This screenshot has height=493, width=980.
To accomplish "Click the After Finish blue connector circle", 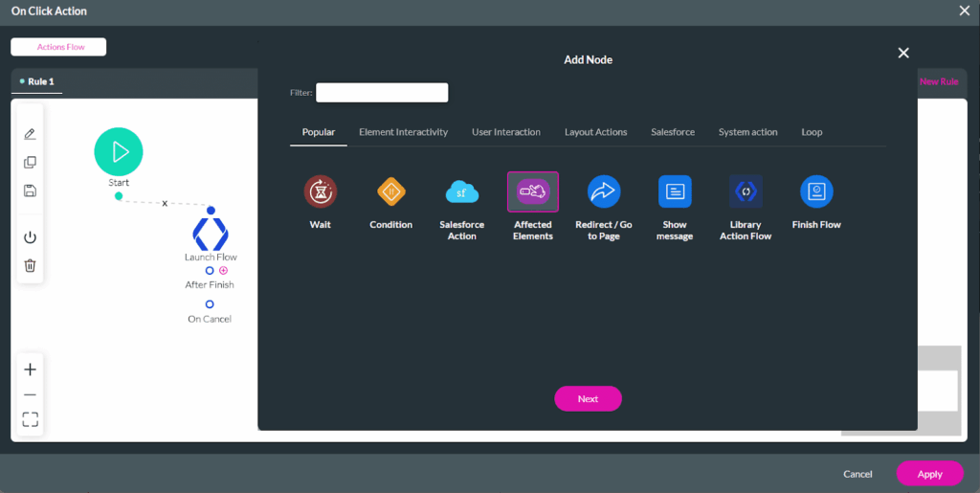I will (x=210, y=271).
